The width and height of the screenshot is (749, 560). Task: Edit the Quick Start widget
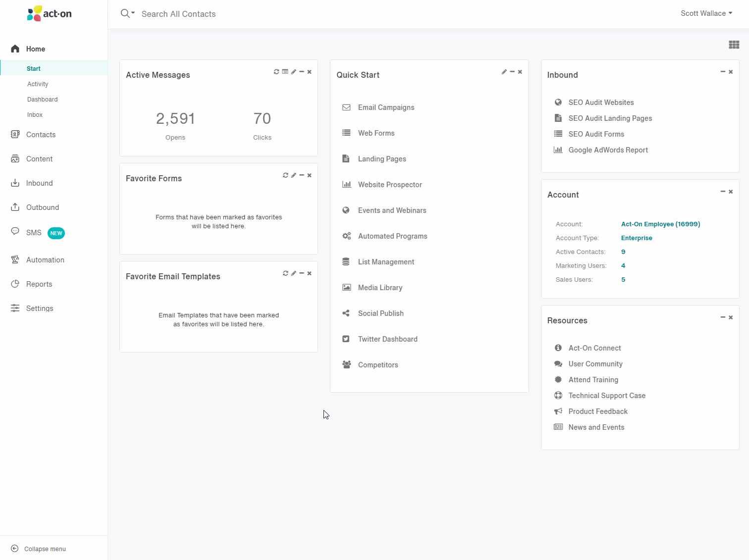[504, 72]
